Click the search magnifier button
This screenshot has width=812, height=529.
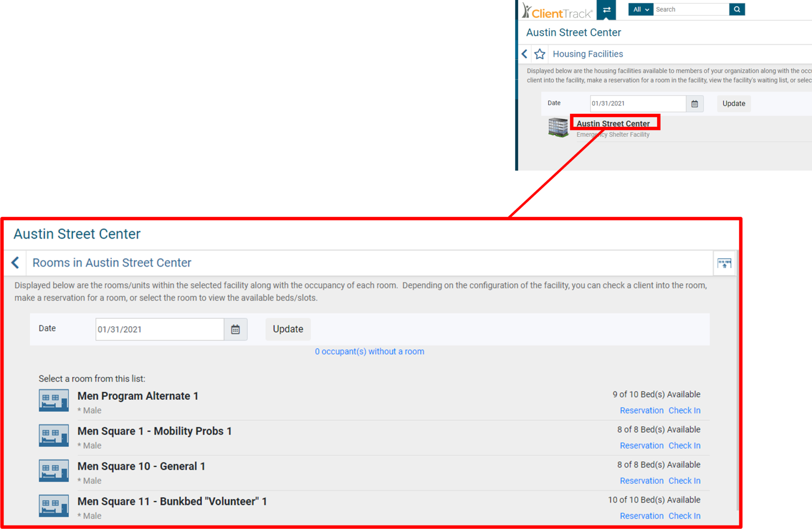(737, 10)
